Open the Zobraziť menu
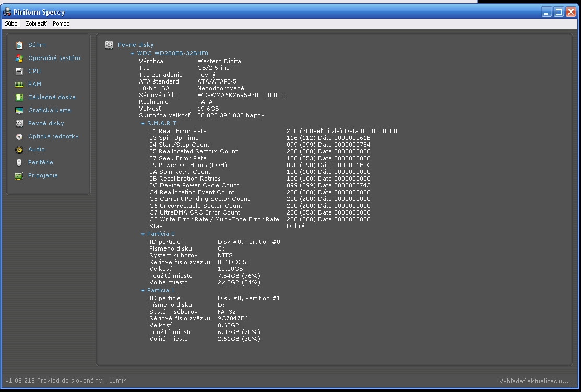 pyautogui.click(x=36, y=23)
